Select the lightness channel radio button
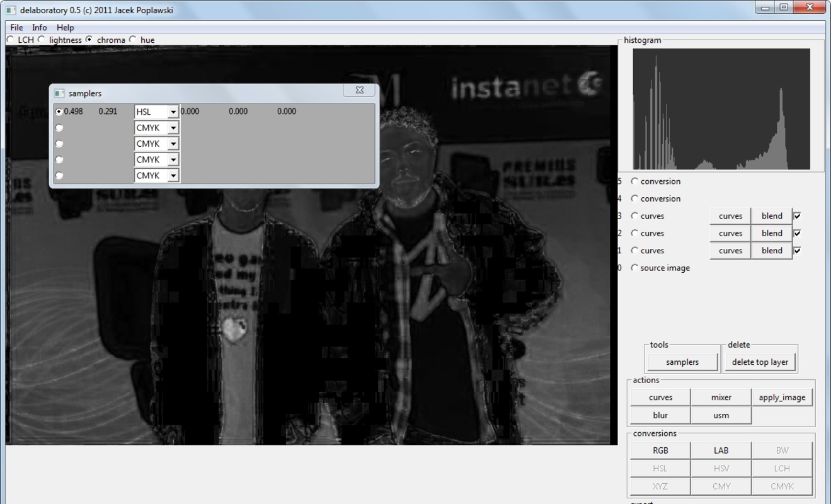The height and width of the screenshot is (504, 831). point(42,40)
